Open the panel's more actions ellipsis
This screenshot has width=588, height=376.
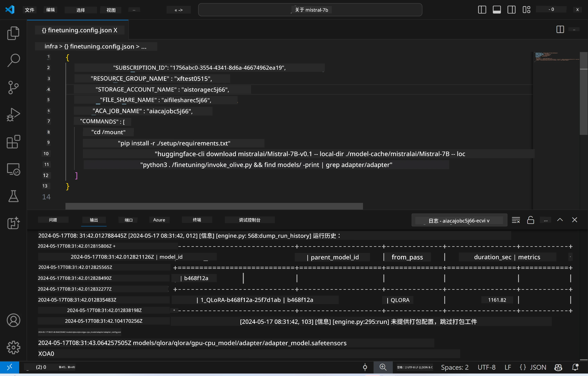546,220
